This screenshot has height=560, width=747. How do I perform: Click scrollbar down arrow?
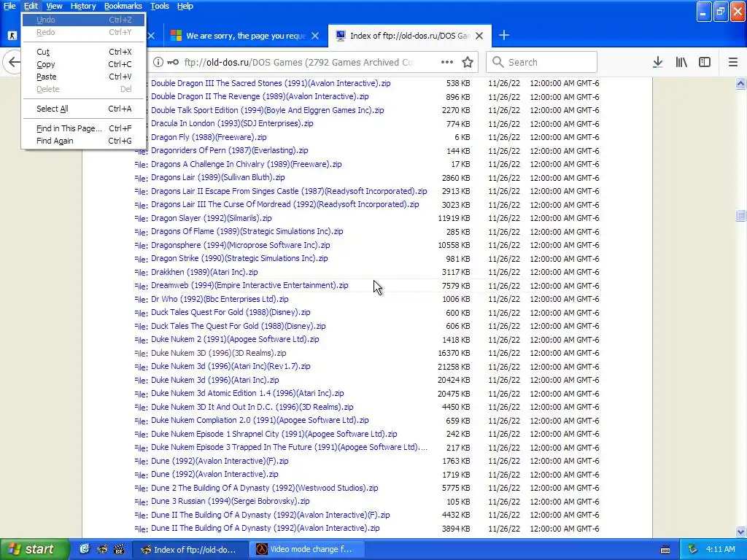coord(741,532)
